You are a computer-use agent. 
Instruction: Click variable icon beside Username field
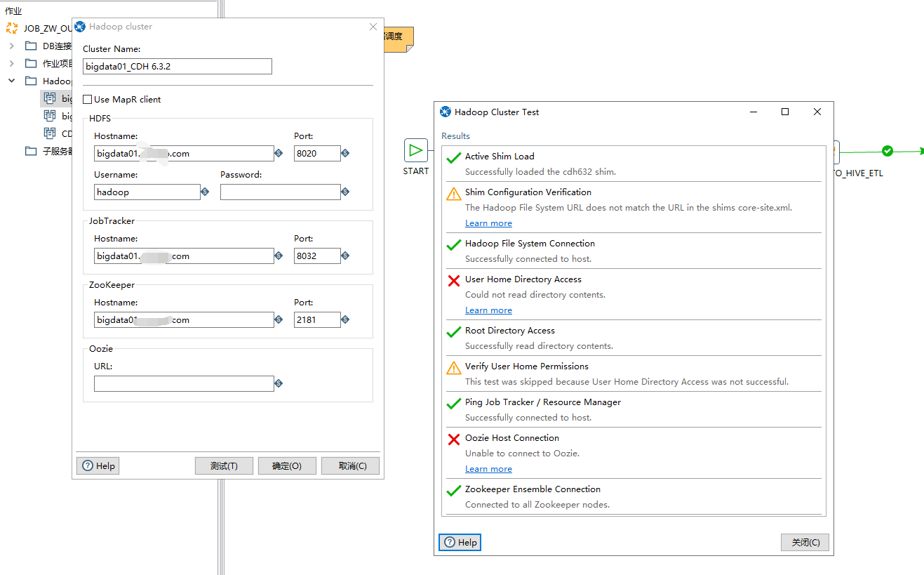[x=205, y=192]
